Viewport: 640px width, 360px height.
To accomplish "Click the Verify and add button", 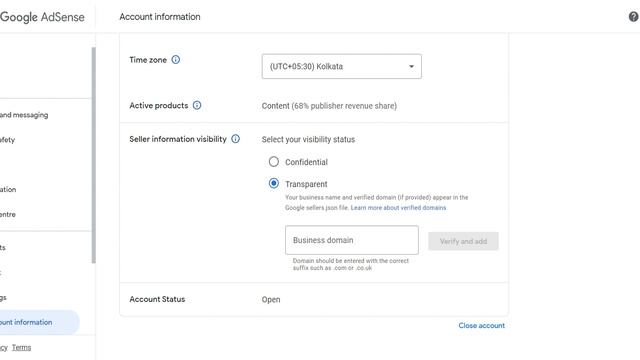I will 463,241.
